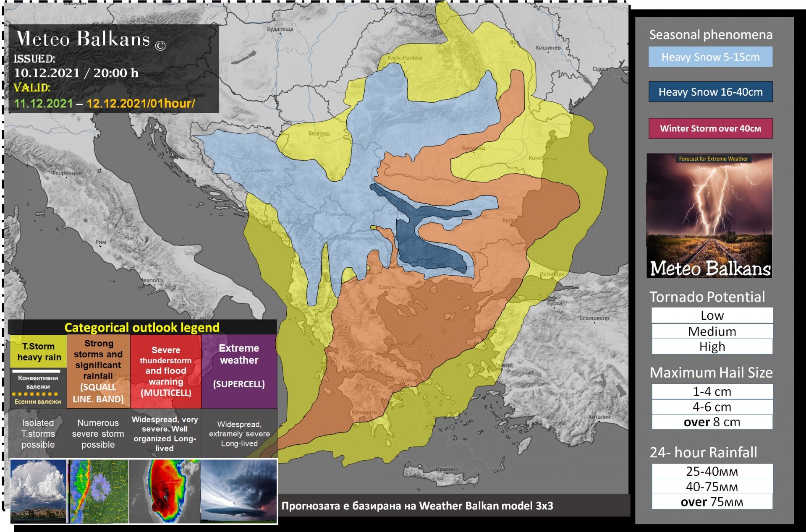Click the cumulus cloud thumbnail photo
This screenshot has height=532, width=806.
(38, 491)
